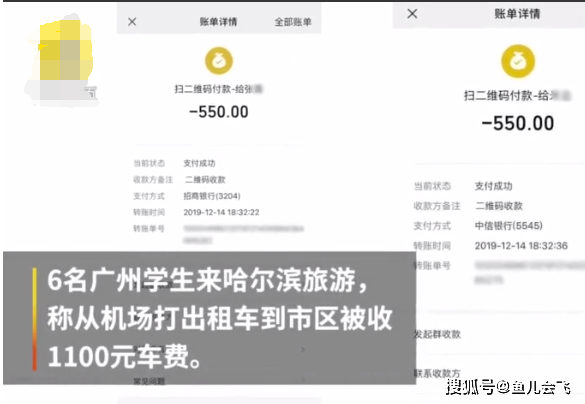Click the left gold money-bag payment icon
This screenshot has height=404, width=585.
point(219,61)
